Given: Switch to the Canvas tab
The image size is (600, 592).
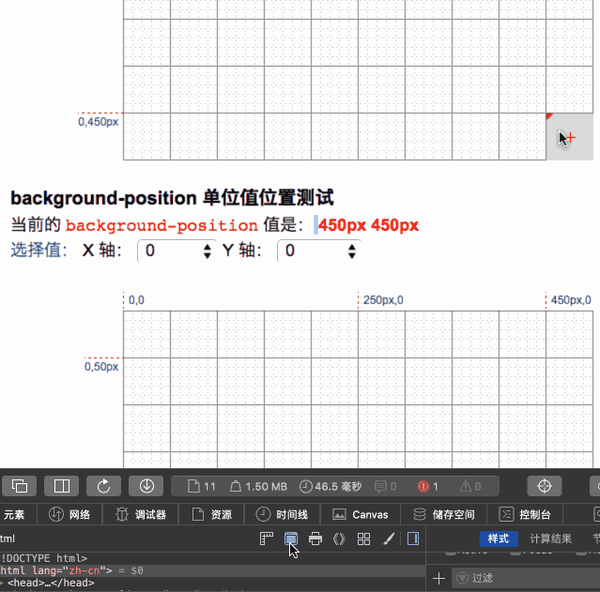Looking at the screenshot, I should tap(360, 514).
